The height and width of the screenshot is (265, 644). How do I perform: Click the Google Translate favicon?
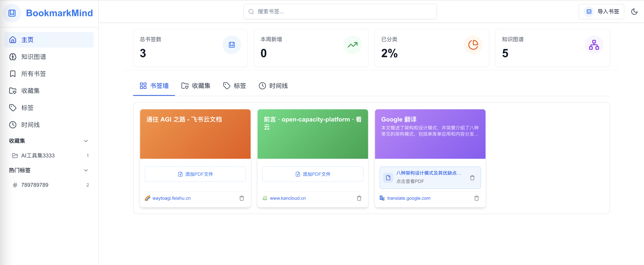[383, 198]
